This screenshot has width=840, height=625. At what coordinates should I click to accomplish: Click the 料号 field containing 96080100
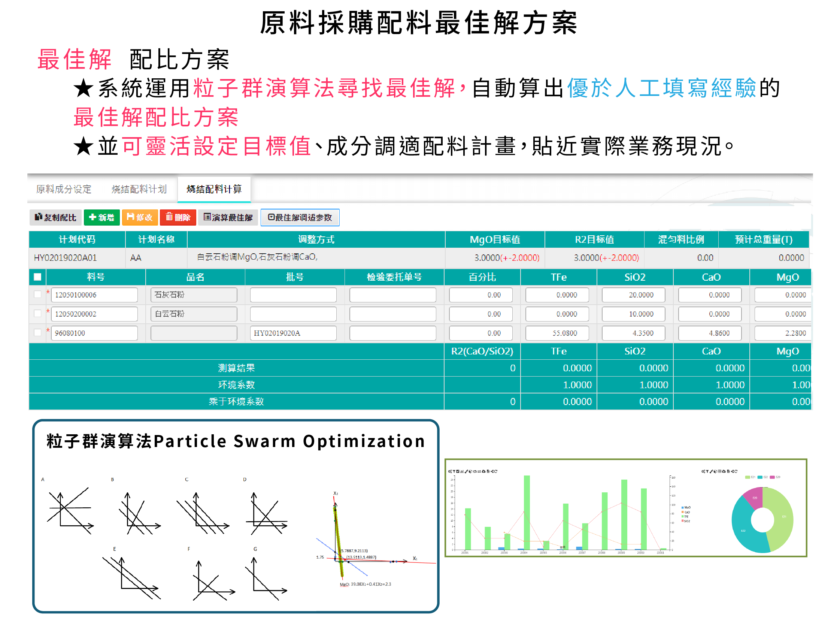pyautogui.click(x=94, y=333)
